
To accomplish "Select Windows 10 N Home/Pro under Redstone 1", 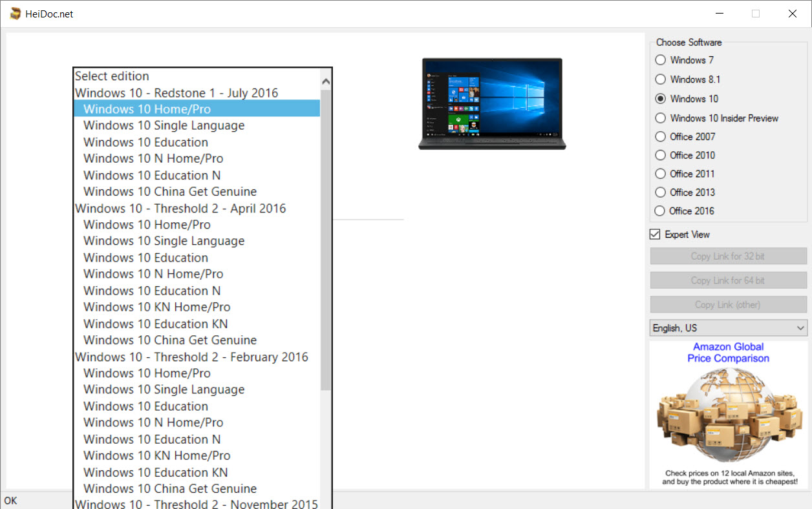I will click(197, 158).
